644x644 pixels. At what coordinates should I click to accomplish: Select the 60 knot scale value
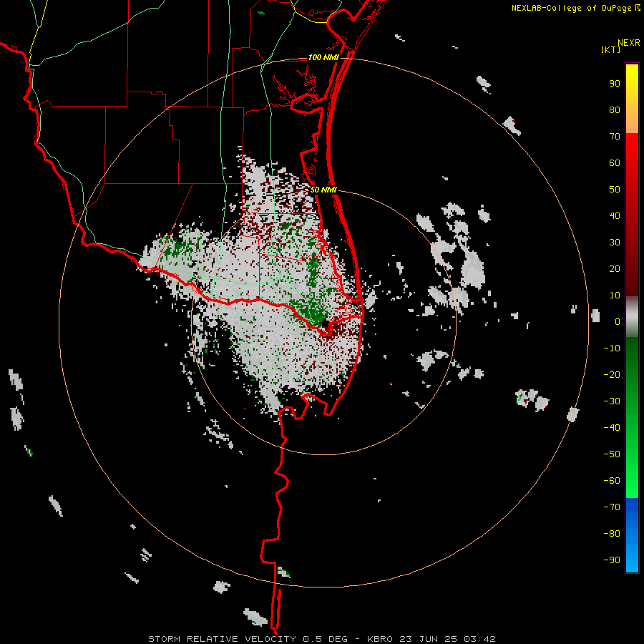(x=615, y=162)
